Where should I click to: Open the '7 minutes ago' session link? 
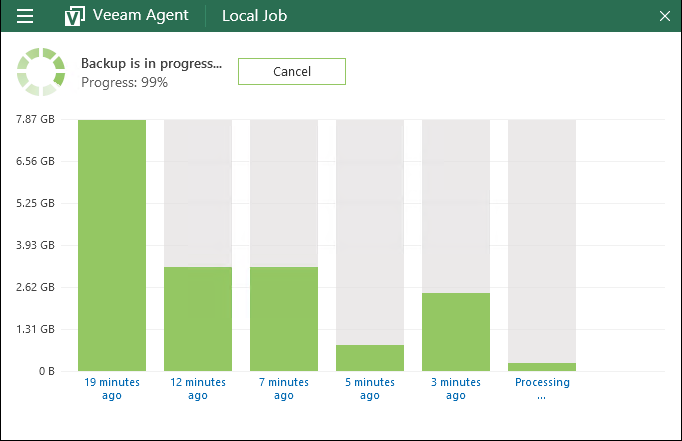coord(284,388)
